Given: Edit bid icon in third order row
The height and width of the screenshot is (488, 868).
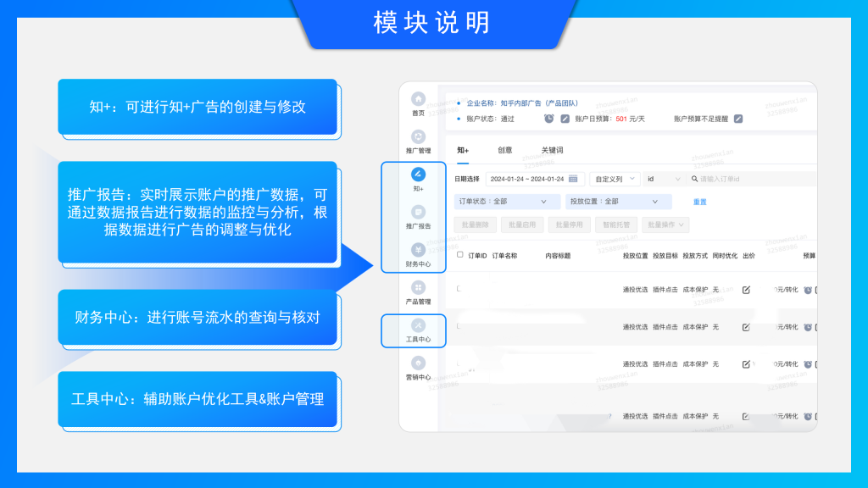Looking at the screenshot, I should click(x=746, y=364).
